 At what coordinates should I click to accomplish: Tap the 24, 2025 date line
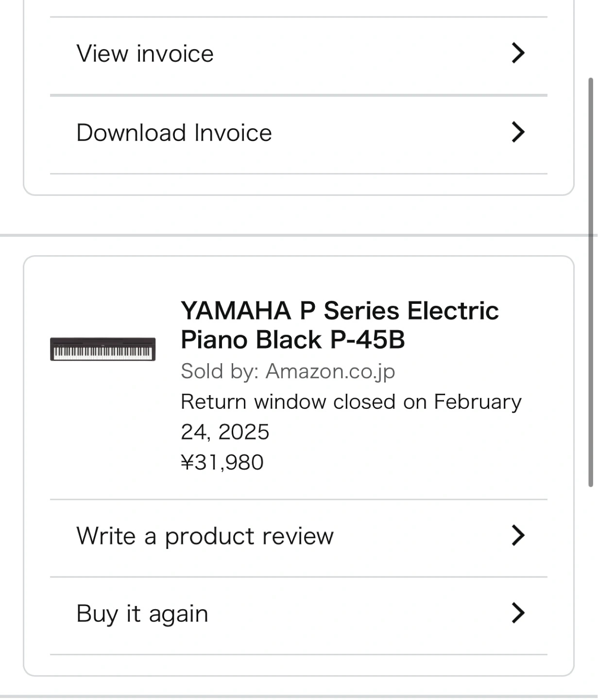[x=225, y=432]
